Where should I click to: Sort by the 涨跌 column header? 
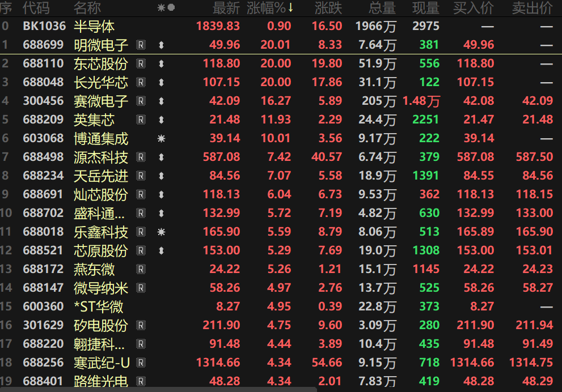pos(328,8)
